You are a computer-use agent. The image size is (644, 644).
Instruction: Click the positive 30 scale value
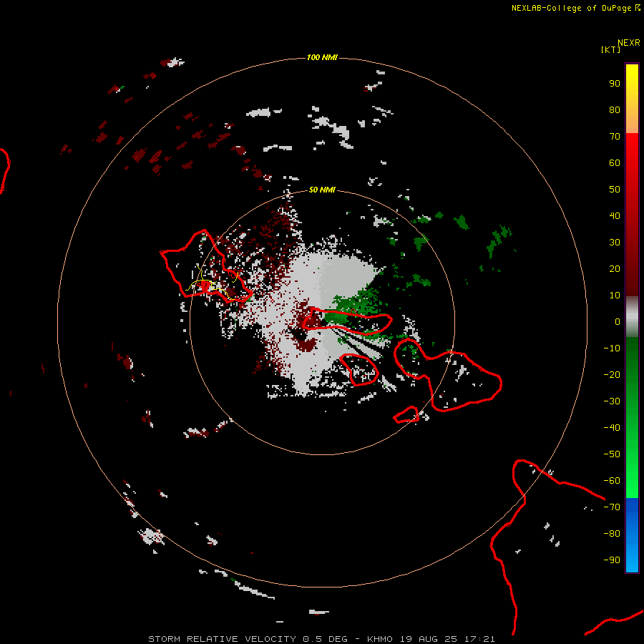(615, 243)
